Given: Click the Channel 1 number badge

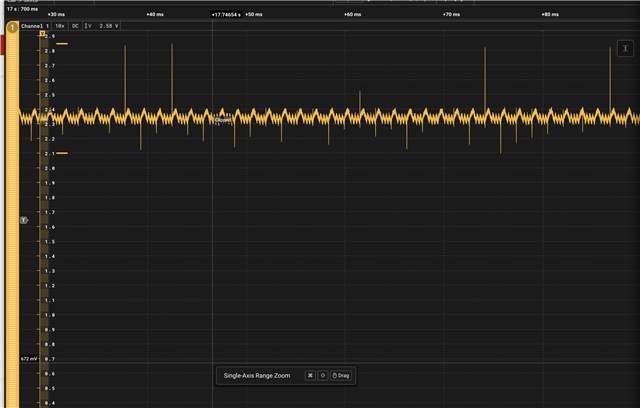Looking at the screenshot, I should (x=12, y=27).
